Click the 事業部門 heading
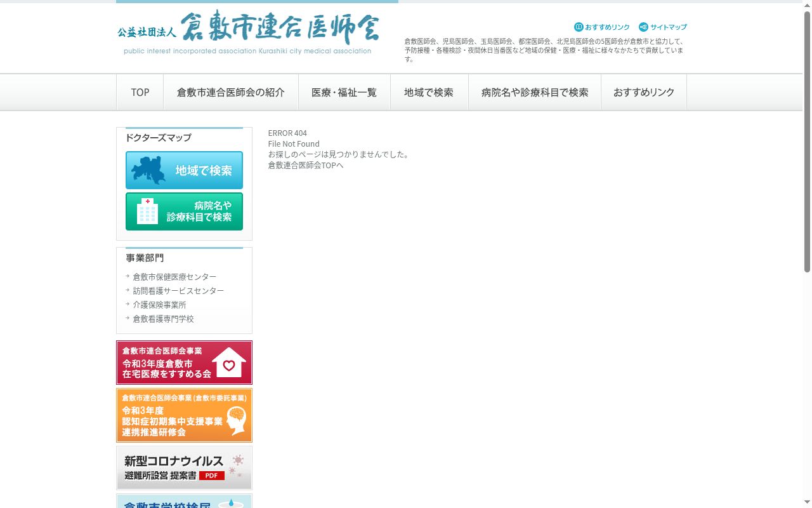 (x=145, y=258)
